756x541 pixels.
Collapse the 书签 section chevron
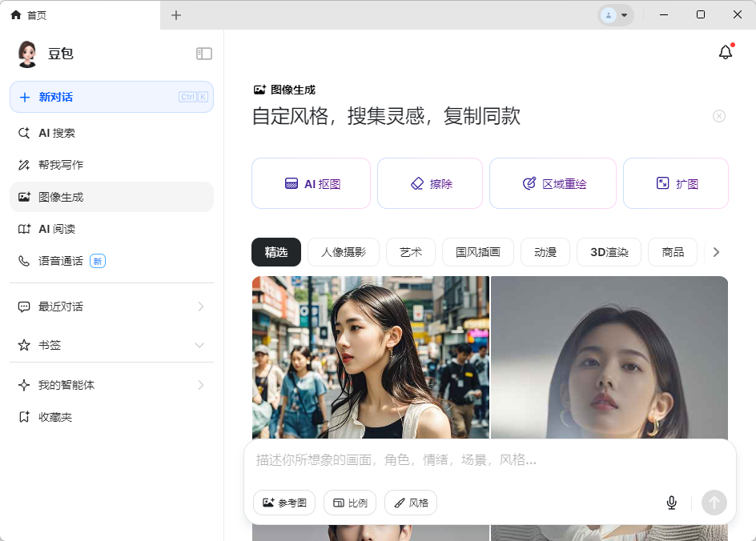click(x=199, y=345)
